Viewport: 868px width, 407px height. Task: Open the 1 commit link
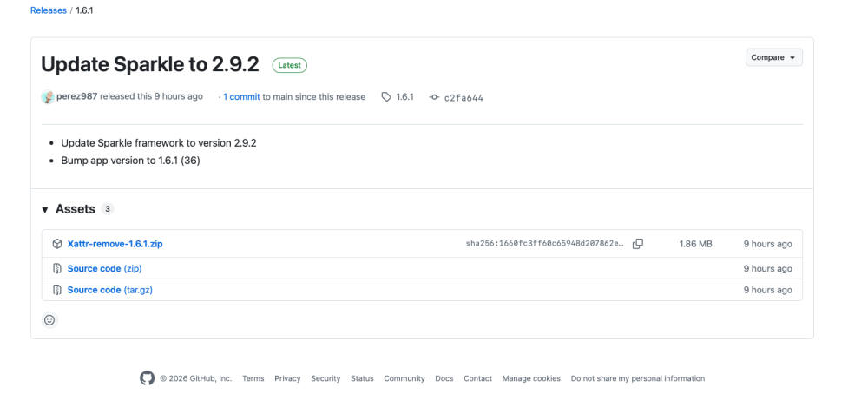241,97
